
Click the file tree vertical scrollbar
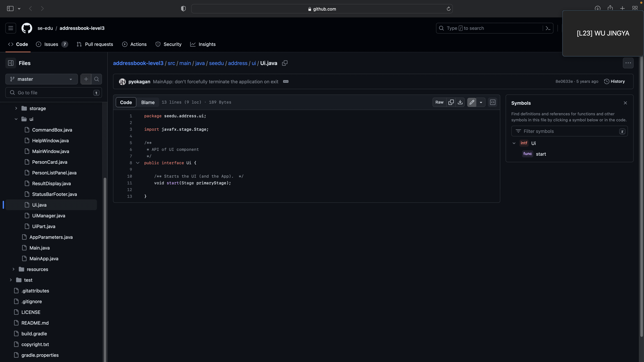click(x=105, y=250)
